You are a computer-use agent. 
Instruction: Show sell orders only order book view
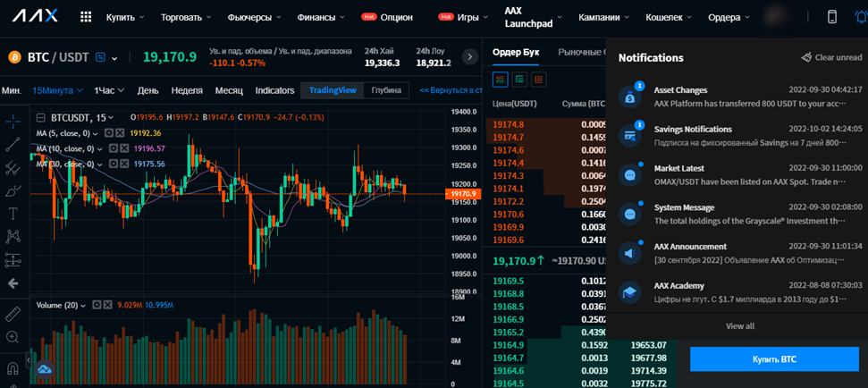[x=539, y=80]
